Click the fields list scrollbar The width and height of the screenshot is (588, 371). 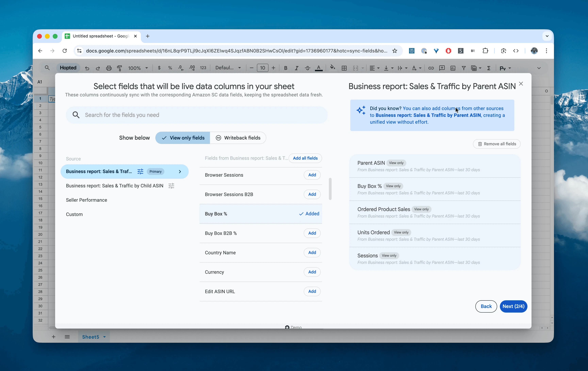(330, 189)
